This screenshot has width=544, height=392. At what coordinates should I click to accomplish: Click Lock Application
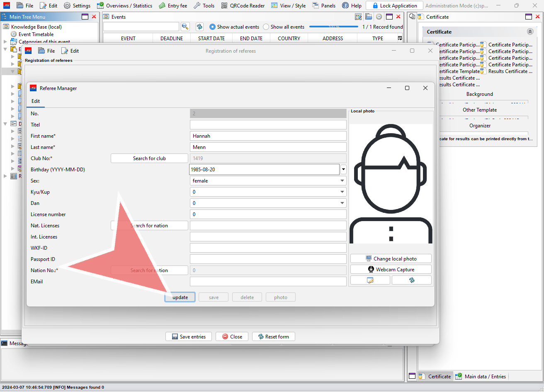pos(394,6)
